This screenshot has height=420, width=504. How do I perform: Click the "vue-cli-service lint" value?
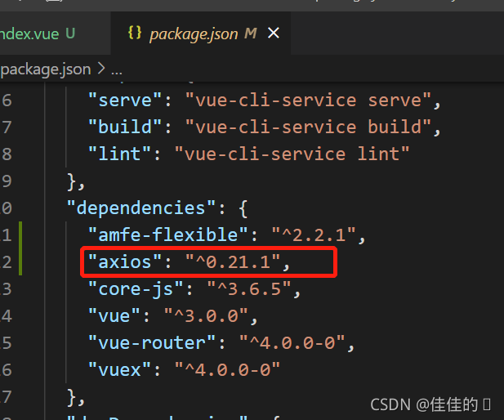pyautogui.click(x=292, y=154)
